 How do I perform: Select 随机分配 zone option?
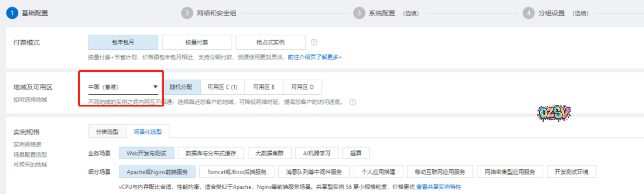tap(181, 87)
